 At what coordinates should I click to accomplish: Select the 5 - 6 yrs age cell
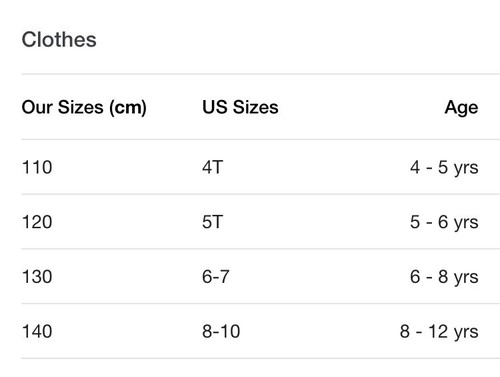[x=444, y=222]
